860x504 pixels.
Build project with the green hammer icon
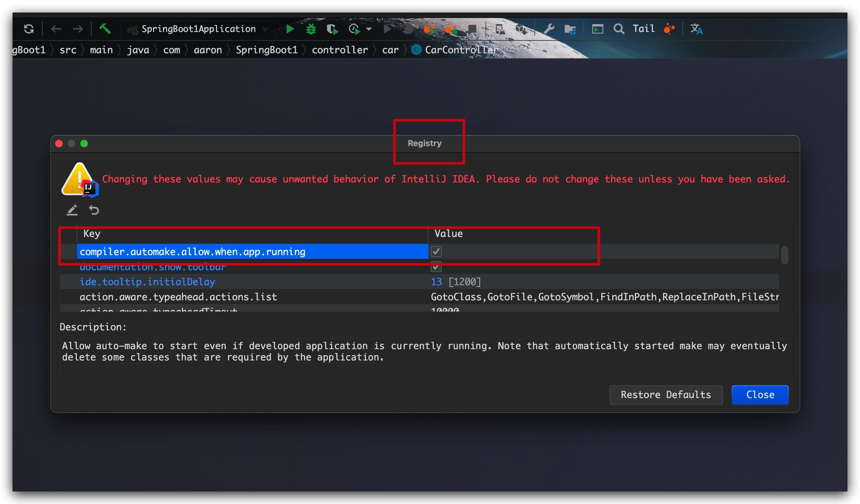coord(105,29)
